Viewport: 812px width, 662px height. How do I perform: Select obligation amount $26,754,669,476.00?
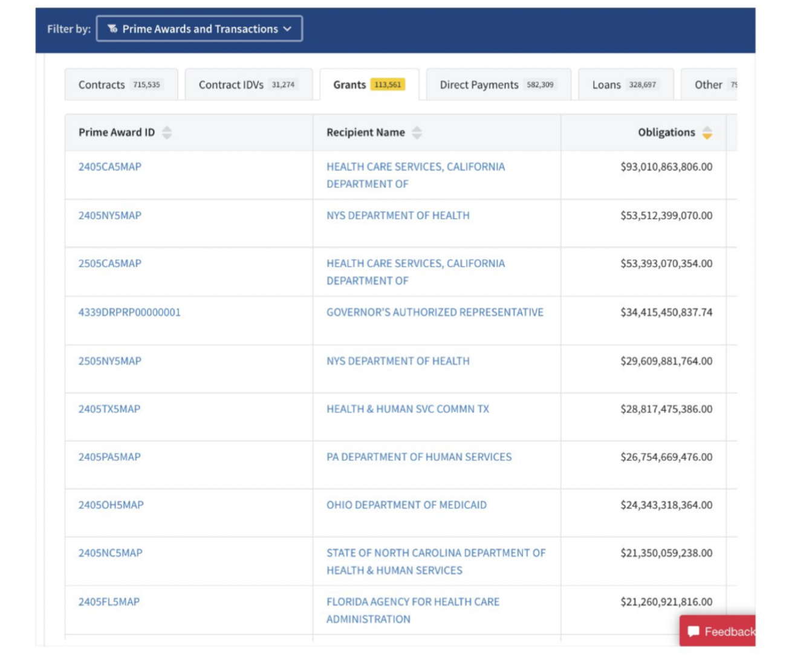(666, 457)
